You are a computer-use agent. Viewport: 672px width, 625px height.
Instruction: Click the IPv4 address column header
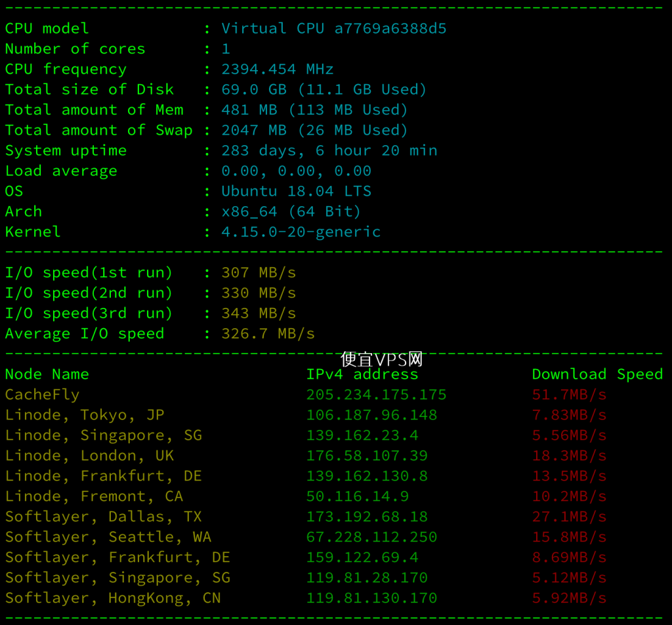point(362,374)
